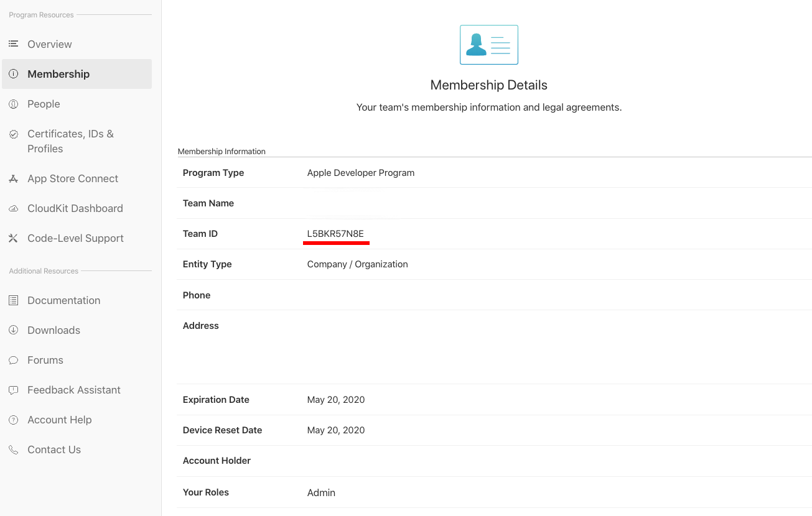Click the Team ID label
Screen dimensions: 812x516
(200, 234)
